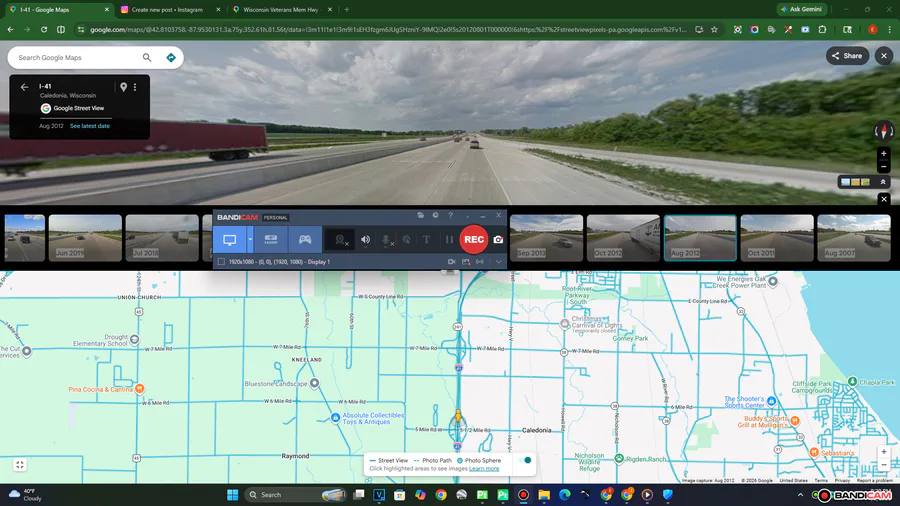Toggle Bandicam speaker sound

[x=366, y=240]
